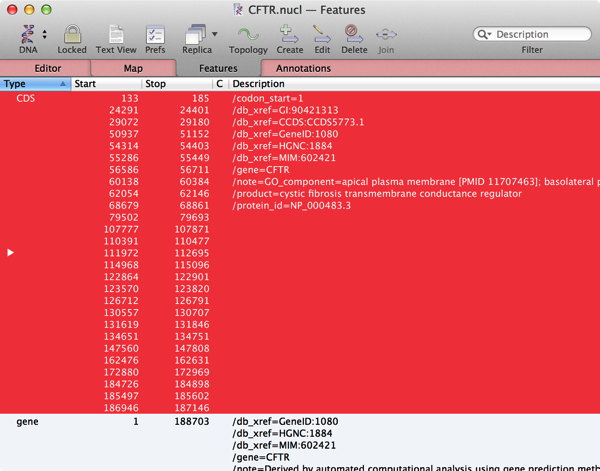The width and height of the screenshot is (600, 471).
Task: Toggle the Topology icon
Action: 247,34
